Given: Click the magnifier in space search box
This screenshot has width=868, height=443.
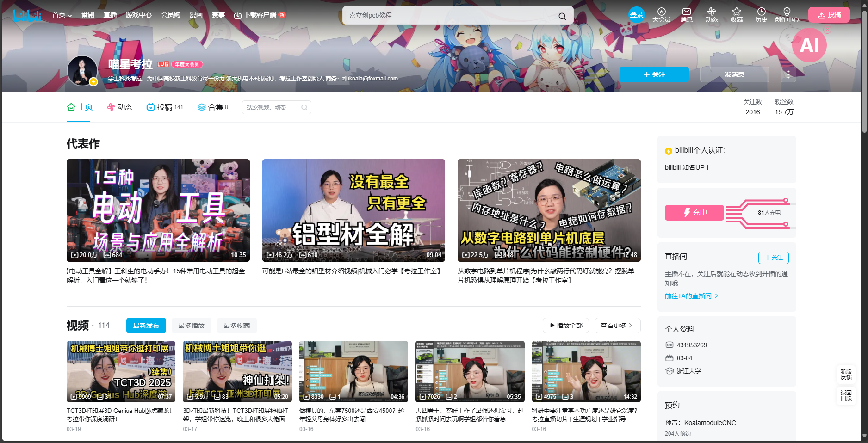Looking at the screenshot, I should pos(304,107).
